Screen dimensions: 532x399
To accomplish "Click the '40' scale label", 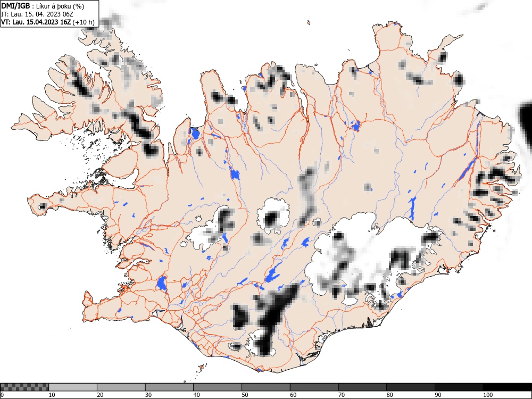I will tap(197, 395).
